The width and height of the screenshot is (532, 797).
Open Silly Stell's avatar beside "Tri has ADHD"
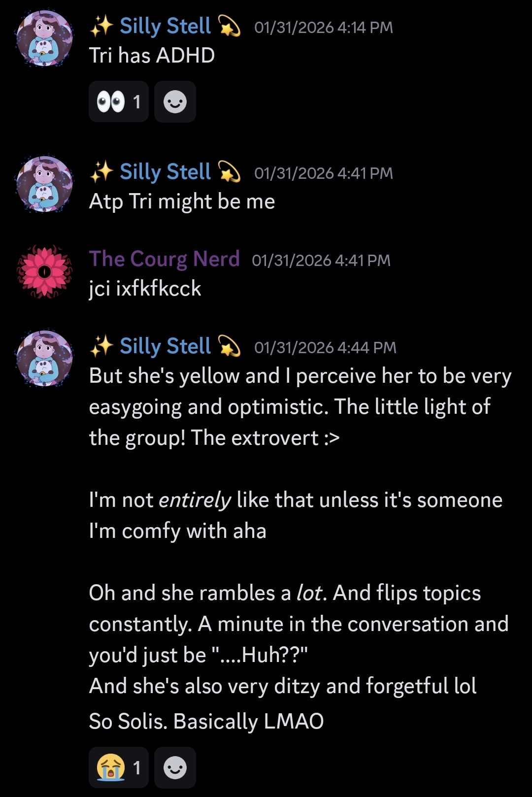point(44,39)
